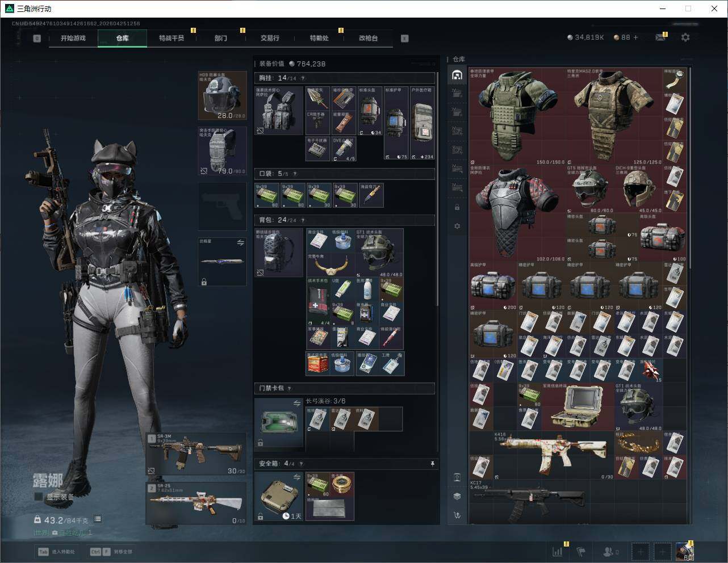Open warehouse settings gear in sidebar
This screenshot has height=563, width=728.
(x=457, y=226)
